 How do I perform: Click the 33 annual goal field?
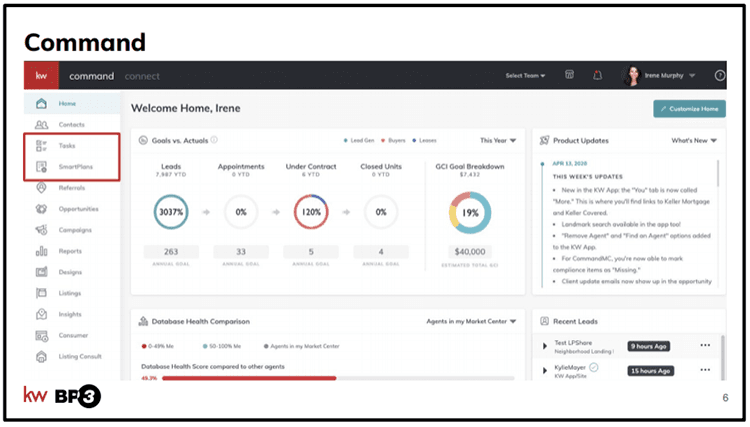[x=241, y=252]
